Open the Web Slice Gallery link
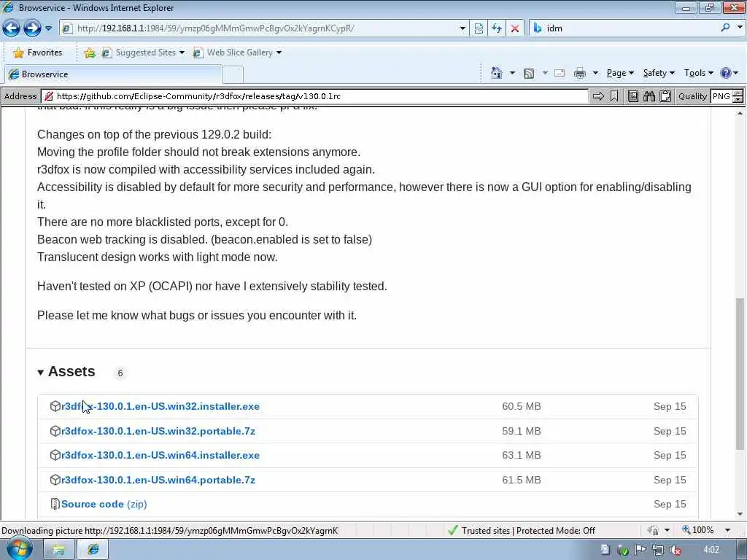 pyautogui.click(x=237, y=52)
